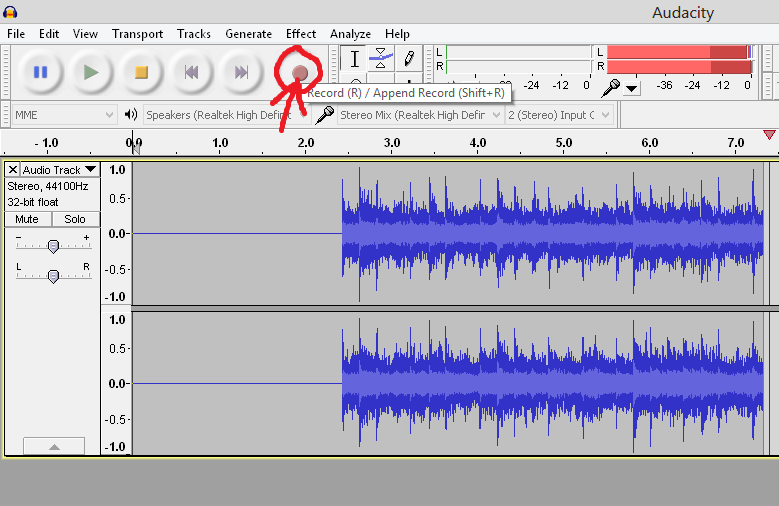Start playback with the Play button
The width and height of the screenshot is (779, 506).
tap(91, 73)
